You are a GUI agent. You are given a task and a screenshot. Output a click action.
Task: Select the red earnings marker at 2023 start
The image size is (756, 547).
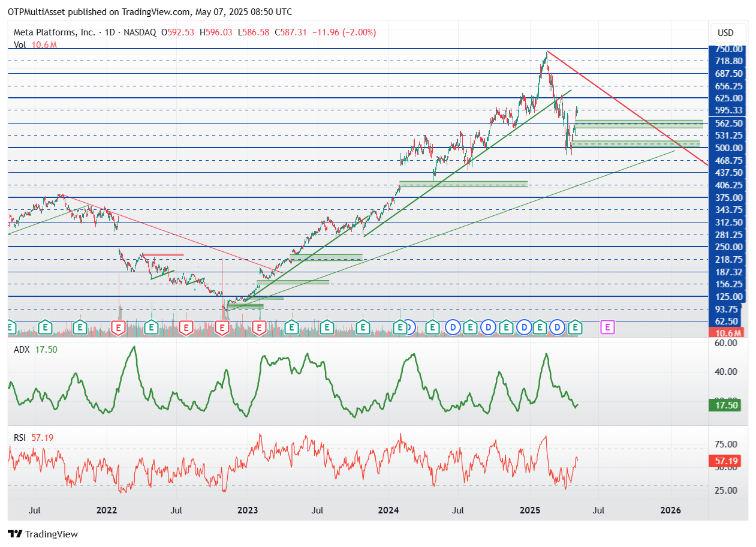point(260,327)
